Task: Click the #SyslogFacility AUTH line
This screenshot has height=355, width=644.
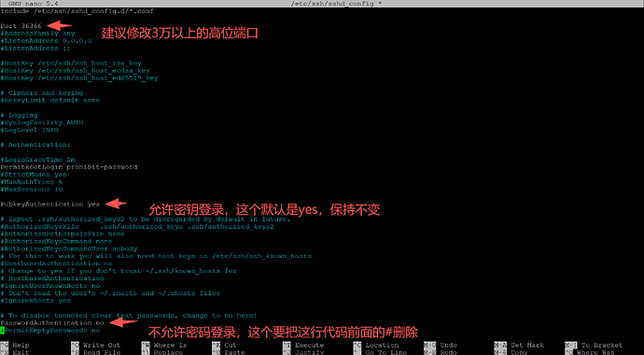Action: (42, 122)
